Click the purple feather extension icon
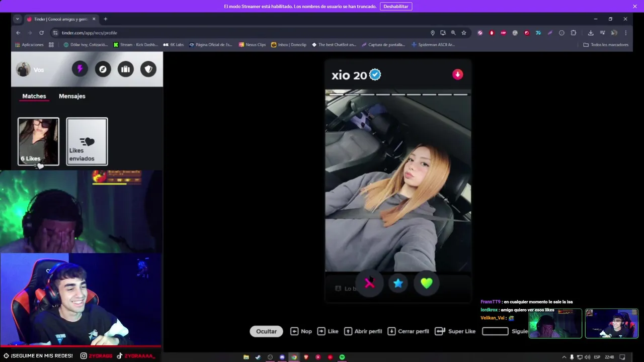Screen dimensions: 644x362 (550, 33)
